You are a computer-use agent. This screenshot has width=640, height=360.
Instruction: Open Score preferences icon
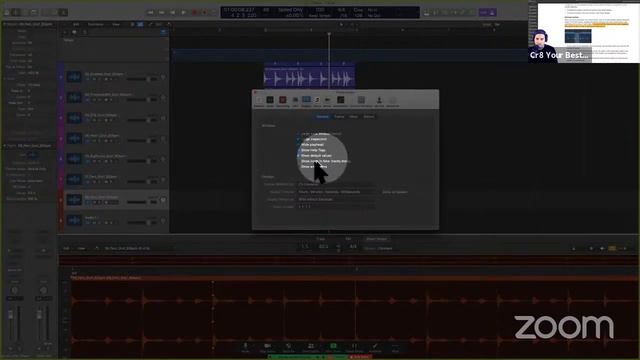coord(317,101)
